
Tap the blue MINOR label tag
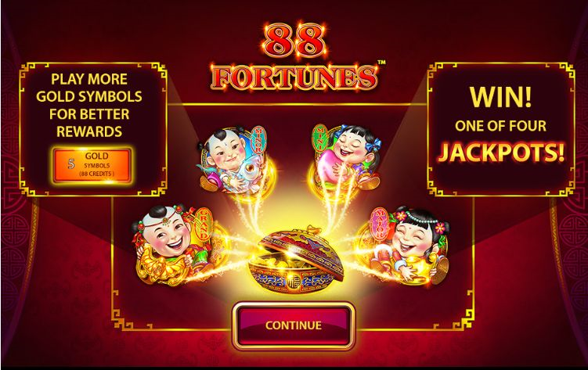[x=258, y=140]
